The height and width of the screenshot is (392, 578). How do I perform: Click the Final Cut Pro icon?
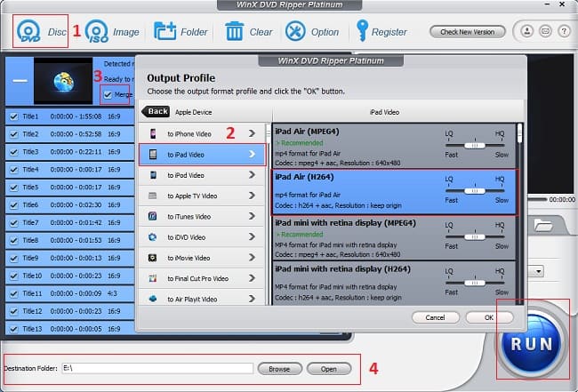pyautogui.click(x=153, y=278)
